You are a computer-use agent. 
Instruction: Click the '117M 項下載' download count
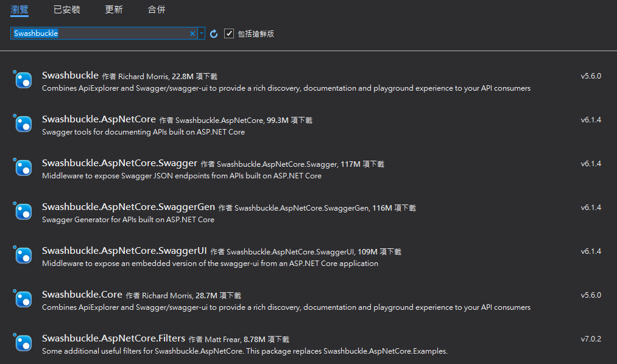point(362,164)
